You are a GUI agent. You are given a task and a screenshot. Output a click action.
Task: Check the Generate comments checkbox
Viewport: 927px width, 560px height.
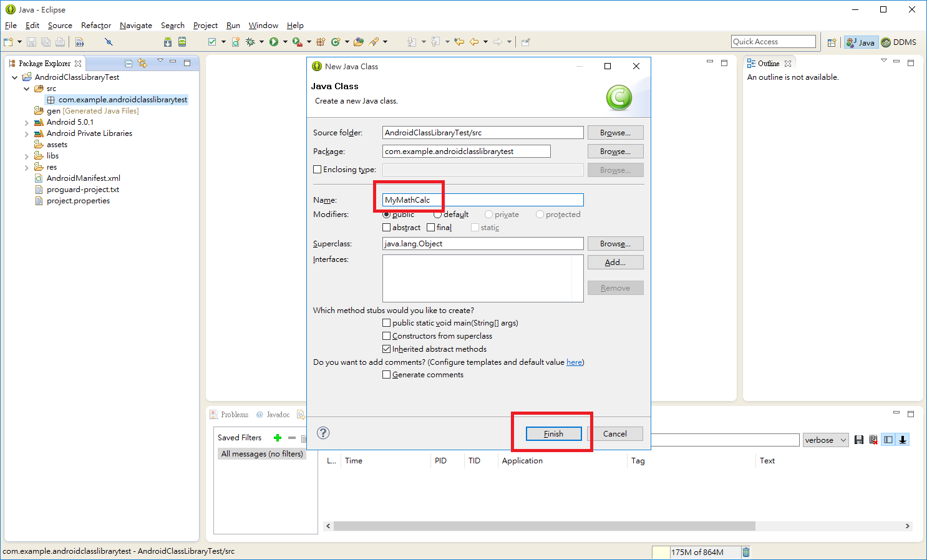coord(387,375)
